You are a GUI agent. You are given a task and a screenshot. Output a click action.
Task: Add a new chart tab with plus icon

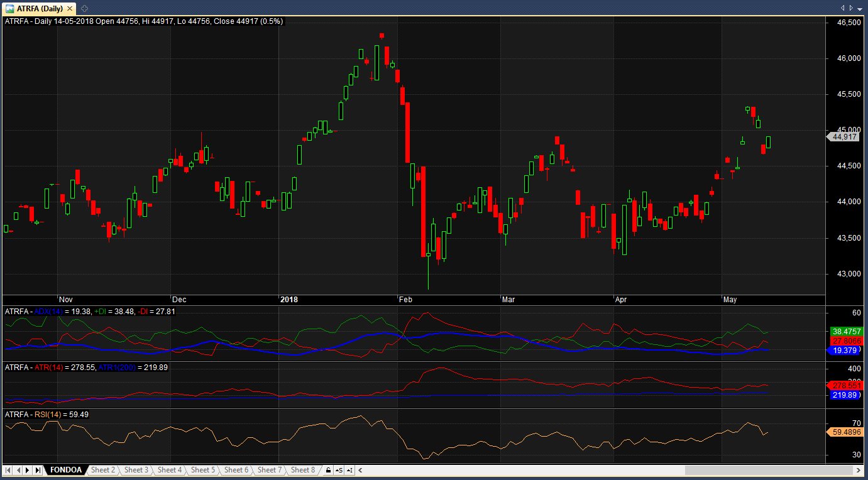click(x=85, y=8)
